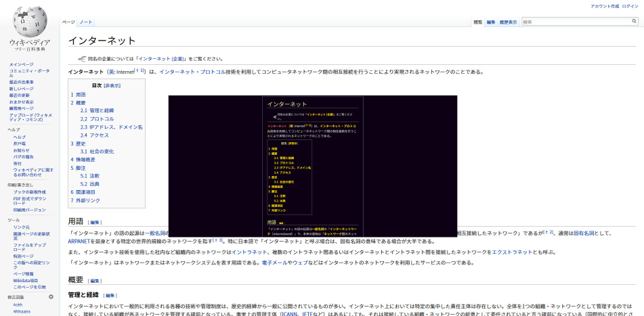Jump to 2.1 管理と経緯 in contents
Screen dimensions: 644x316
click(x=97, y=111)
